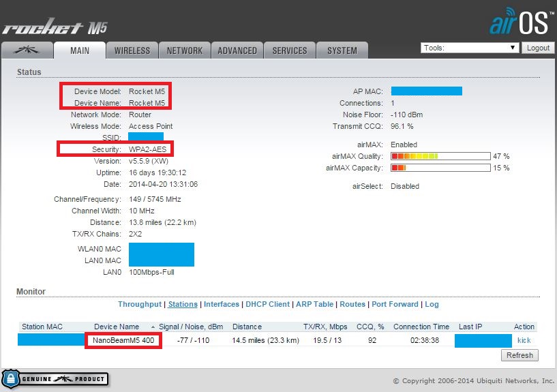Click the 19.5 / 13 TX/RX value
557x392 pixels.
tap(327, 340)
